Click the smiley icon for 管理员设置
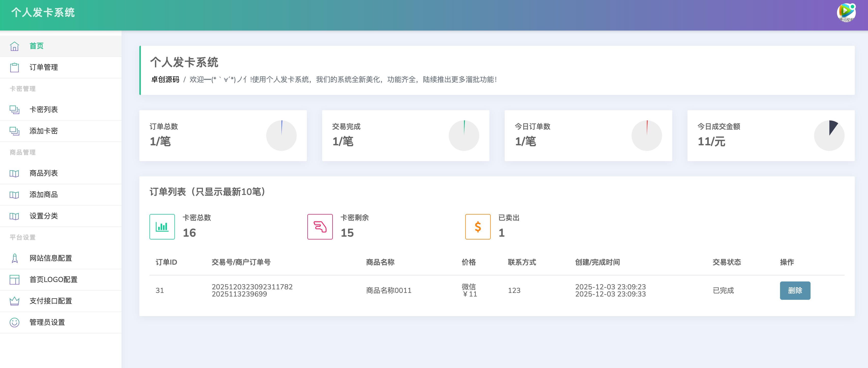Image resolution: width=868 pixels, height=368 pixels. click(14, 322)
